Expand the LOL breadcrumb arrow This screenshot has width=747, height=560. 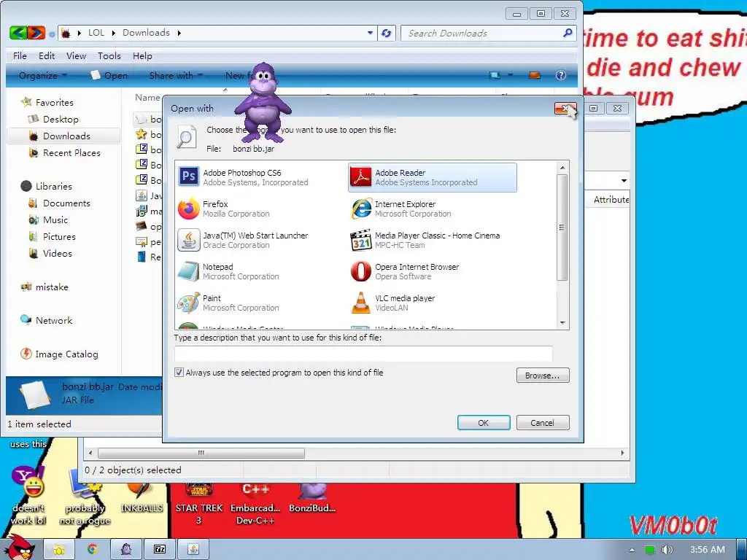(113, 33)
